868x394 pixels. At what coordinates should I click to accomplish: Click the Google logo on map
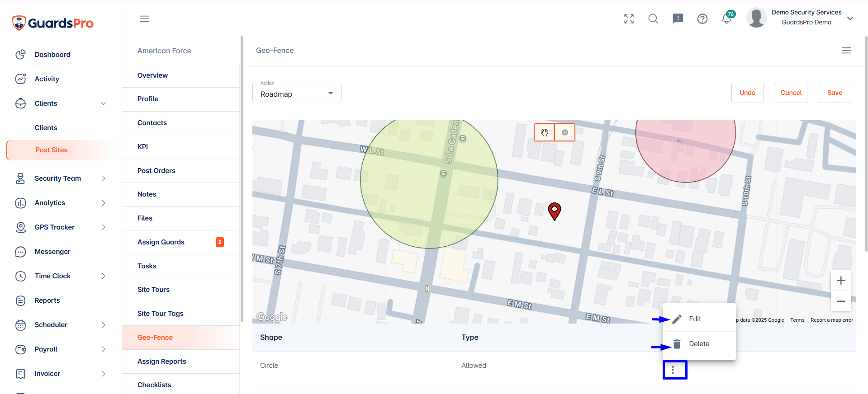tap(272, 317)
